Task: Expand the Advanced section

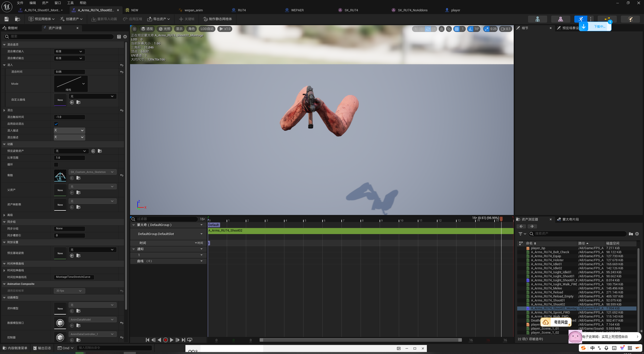Action: [x=4, y=215]
